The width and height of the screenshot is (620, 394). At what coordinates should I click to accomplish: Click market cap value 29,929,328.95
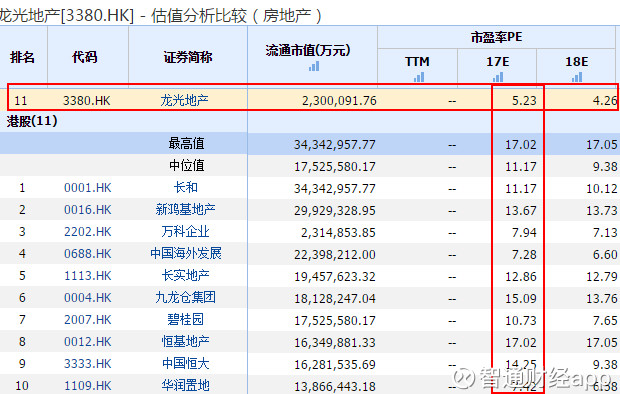[335, 210]
